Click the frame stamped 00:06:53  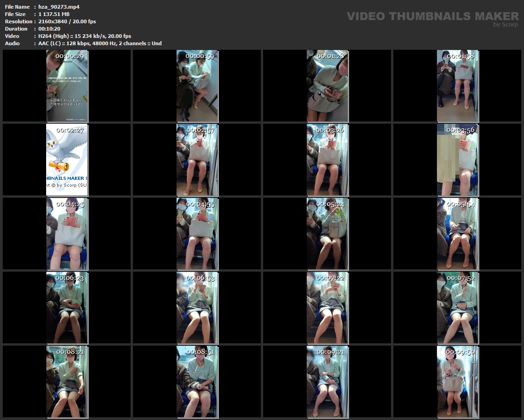[197, 308]
